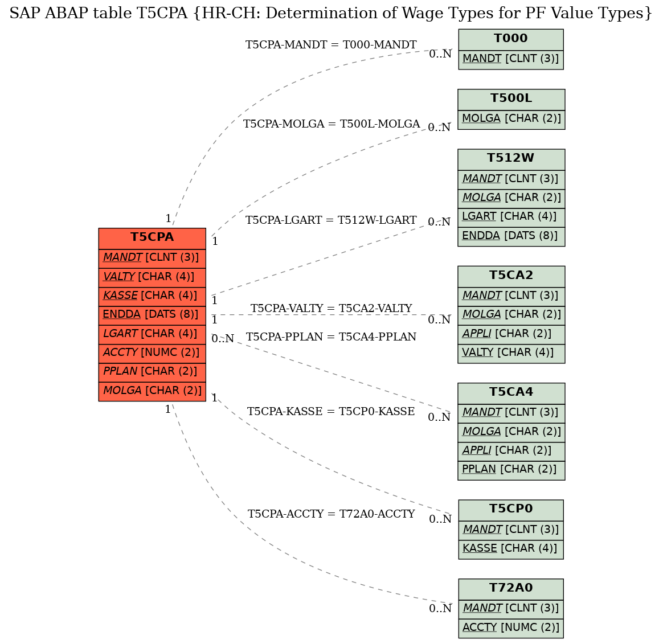The height and width of the screenshot is (644, 663).
Task: Click the 0..N cardinality next to T000
Action: (440, 54)
